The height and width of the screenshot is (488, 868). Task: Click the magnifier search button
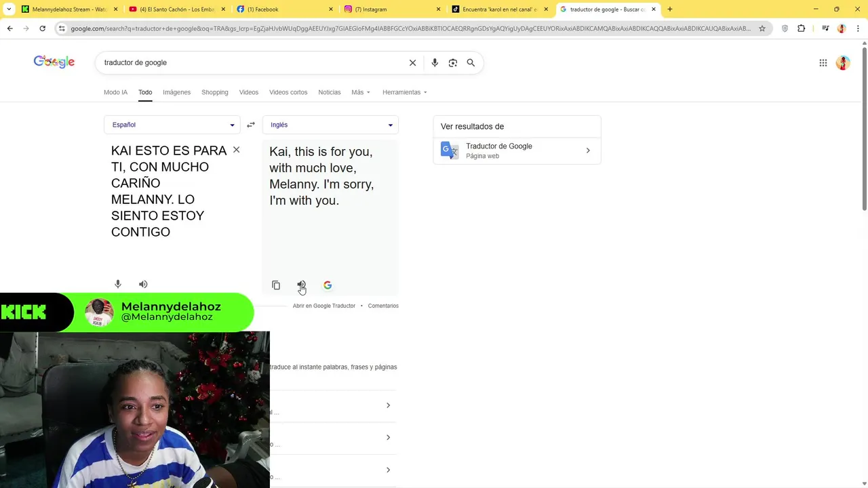coord(471,62)
